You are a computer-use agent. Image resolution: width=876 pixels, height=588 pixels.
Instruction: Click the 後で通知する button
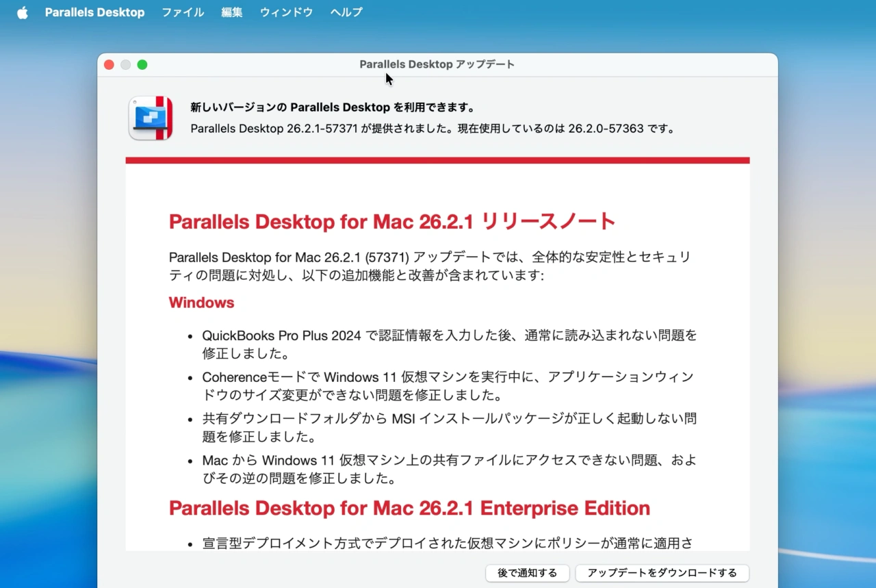527,573
